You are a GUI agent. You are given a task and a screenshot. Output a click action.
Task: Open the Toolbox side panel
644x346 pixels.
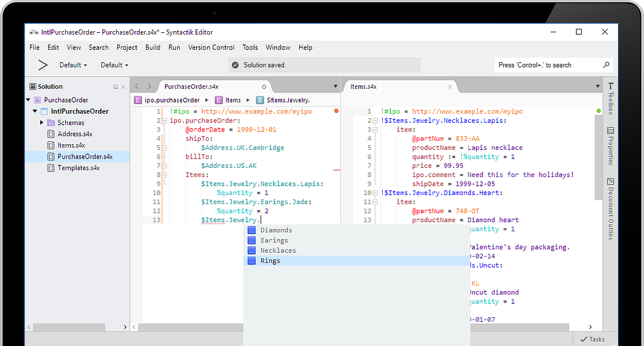tap(611, 98)
